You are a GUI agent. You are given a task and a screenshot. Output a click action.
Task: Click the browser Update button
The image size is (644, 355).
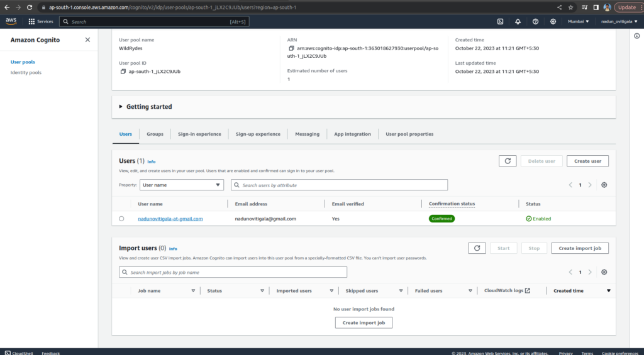tap(628, 8)
